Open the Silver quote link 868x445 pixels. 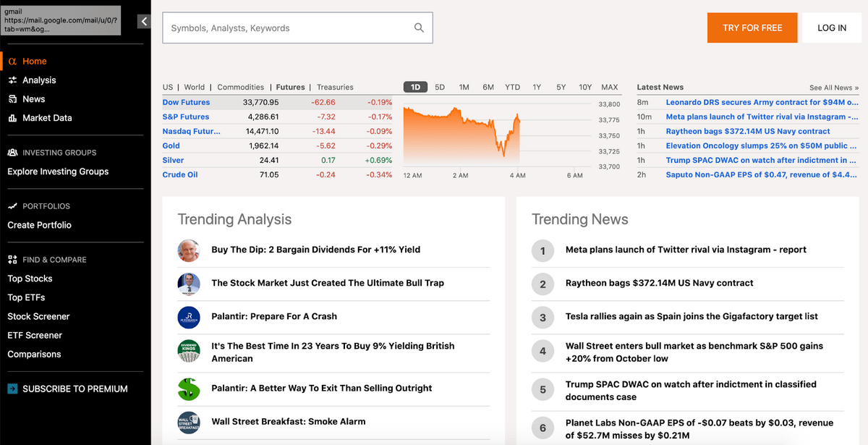click(173, 161)
